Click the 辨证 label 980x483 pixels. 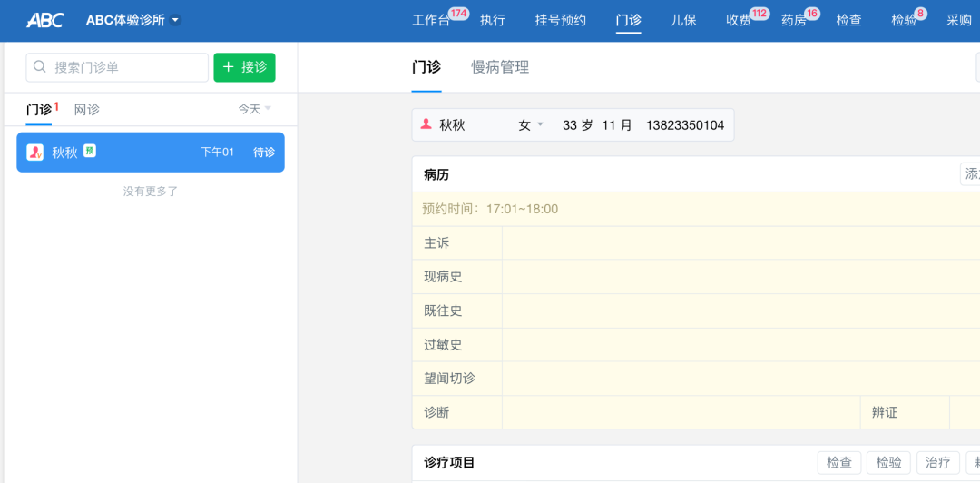[885, 412]
